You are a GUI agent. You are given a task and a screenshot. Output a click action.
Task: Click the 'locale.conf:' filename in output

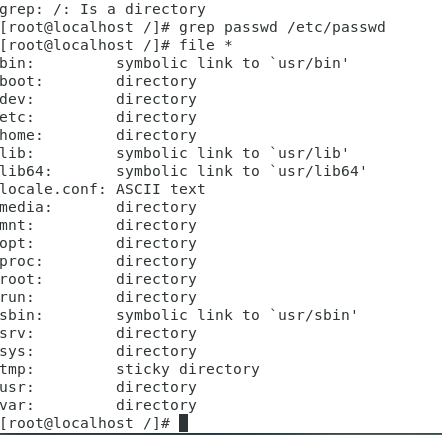[x=53, y=189]
